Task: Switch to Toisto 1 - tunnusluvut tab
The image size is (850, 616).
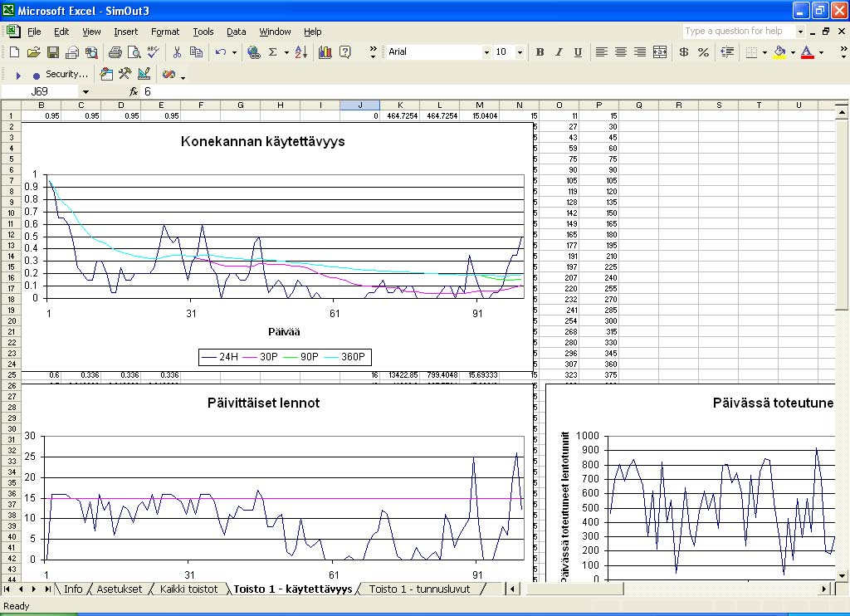Action: (419, 589)
